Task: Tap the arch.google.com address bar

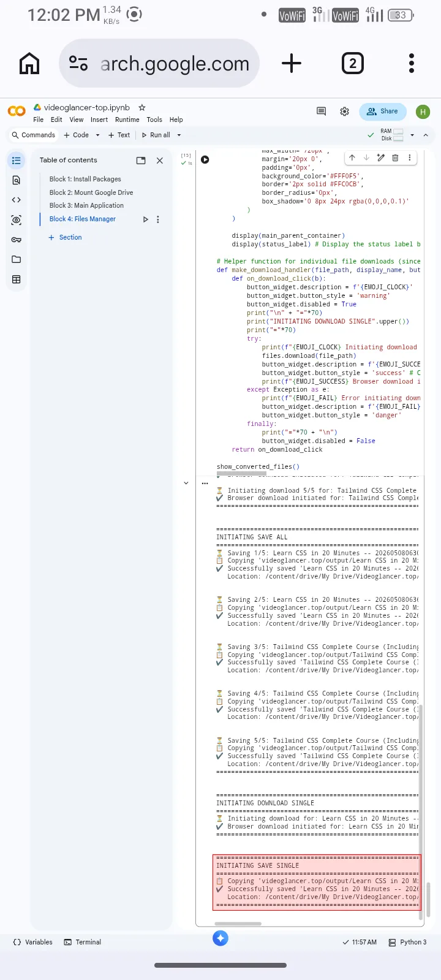Action: click(159, 63)
